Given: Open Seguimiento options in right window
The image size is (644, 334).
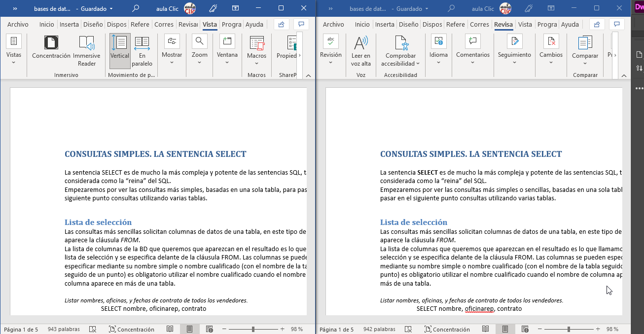Looking at the screenshot, I should (514, 51).
